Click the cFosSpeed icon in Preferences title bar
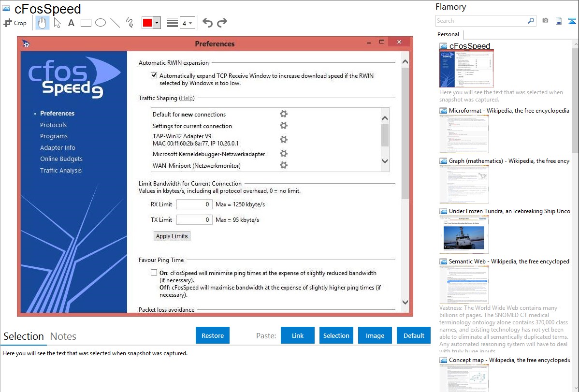The image size is (579, 392). click(x=26, y=44)
